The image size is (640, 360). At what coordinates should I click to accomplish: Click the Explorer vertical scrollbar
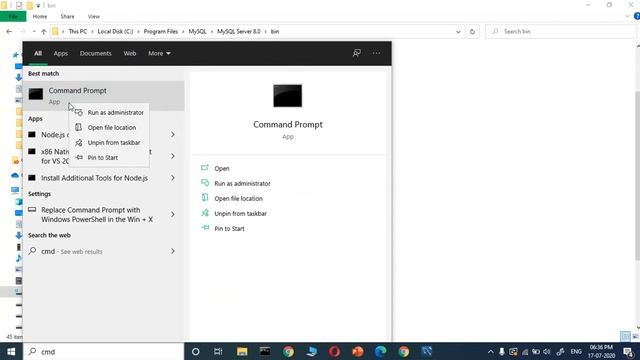[637, 176]
